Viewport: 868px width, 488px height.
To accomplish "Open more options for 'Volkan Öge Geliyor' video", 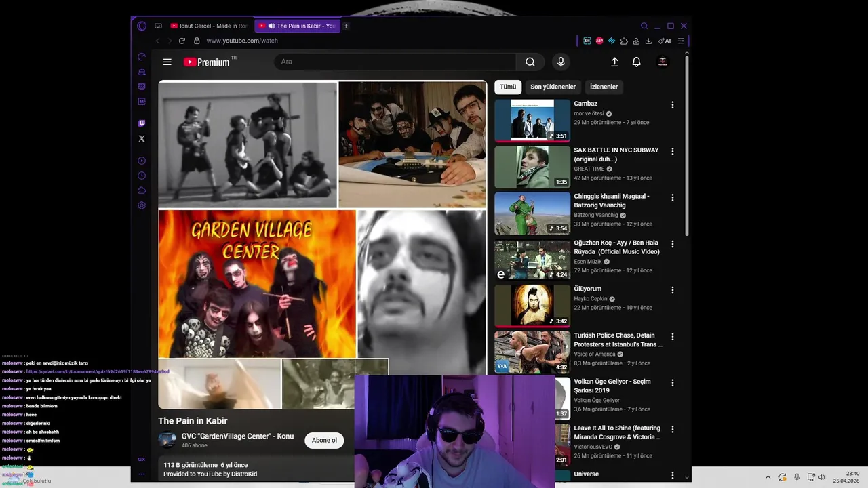I will click(x=673, y=383).
